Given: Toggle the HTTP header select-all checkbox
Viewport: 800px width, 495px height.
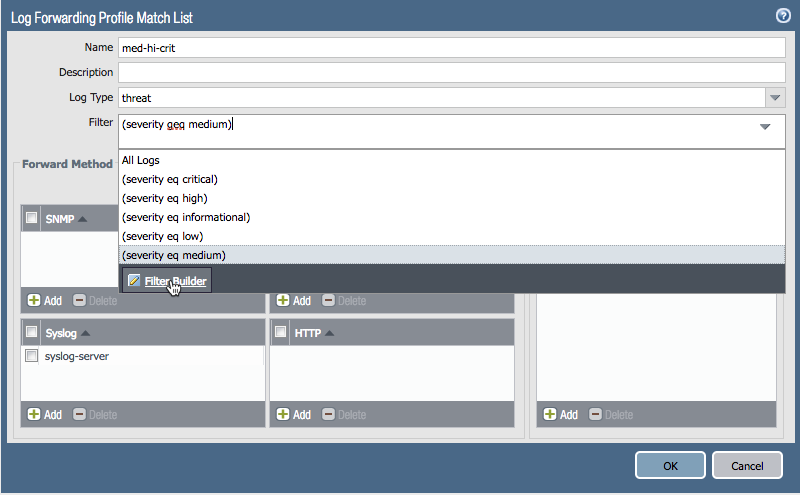Looking at the screenshot, I should click(281, 333).
